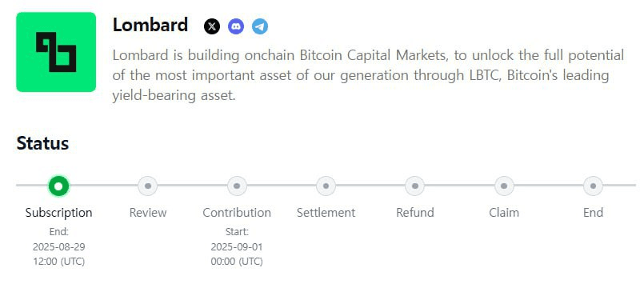The height and width of the screenshot is (292, 644).
Task: Click the Status section heading
Action: pos(42,143)
